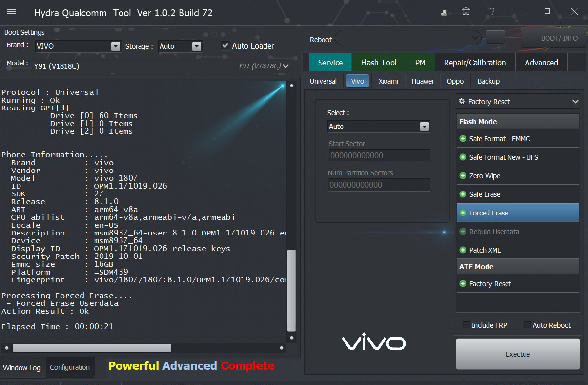
Task: Click the scroll-up dot of log scrollbar
Action: pos(292,86)
